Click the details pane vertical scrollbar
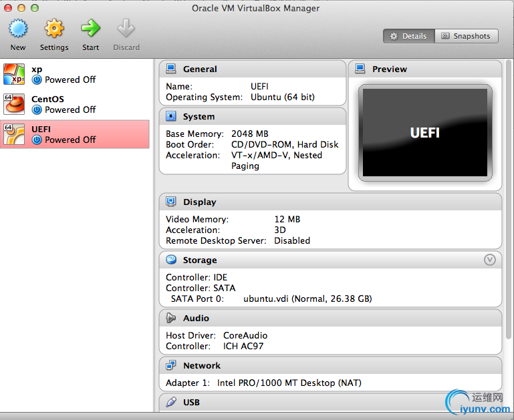Viewport: 514px width, 420px height. (x=509, y=200)
